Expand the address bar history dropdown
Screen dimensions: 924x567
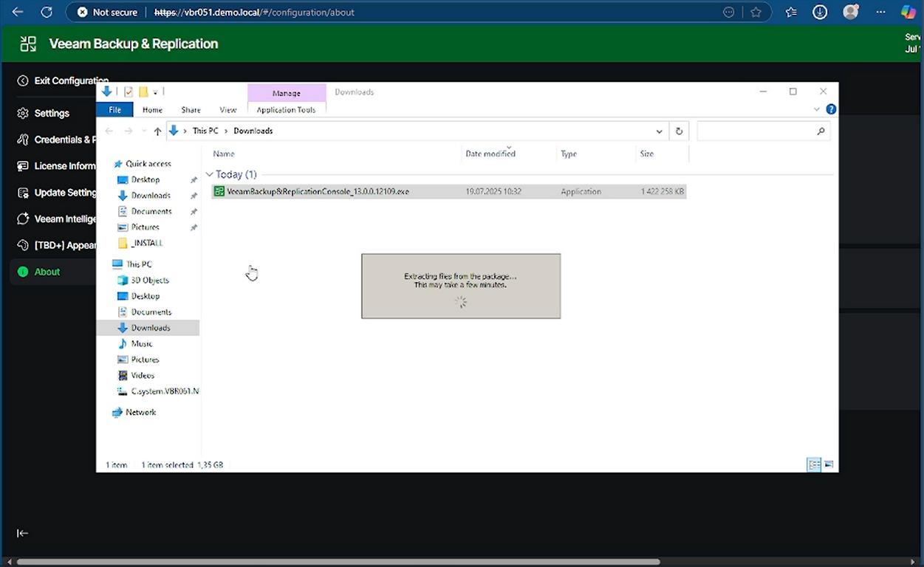tap(659, 131)
